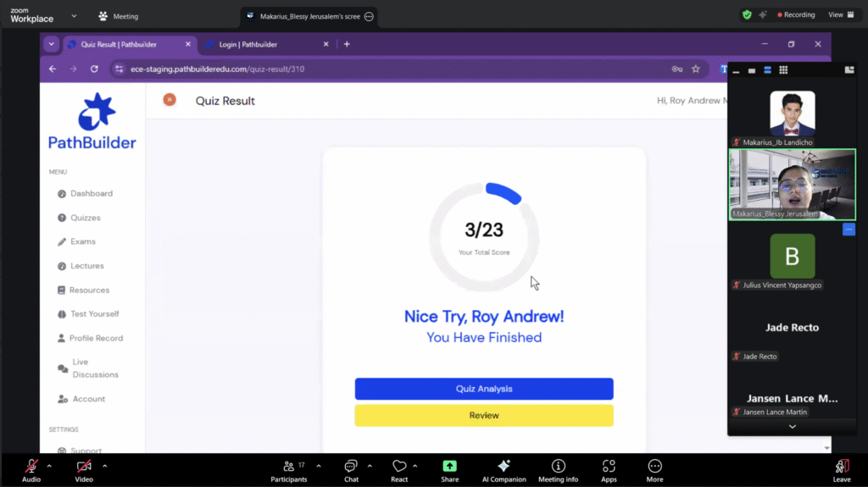Viewport: 868px width, 487px height.
Task: Unmute microphone using the Audio icon
Action: click(31, 467)
